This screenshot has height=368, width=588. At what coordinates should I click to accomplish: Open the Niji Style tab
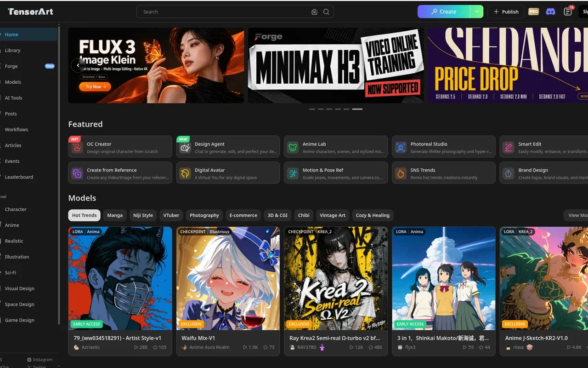[143, 215]
